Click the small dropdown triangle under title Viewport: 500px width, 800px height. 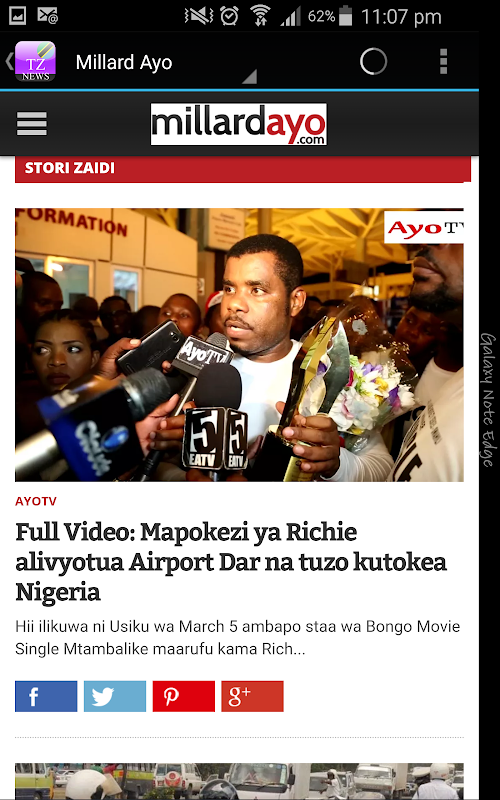click(x=250, y=77)
